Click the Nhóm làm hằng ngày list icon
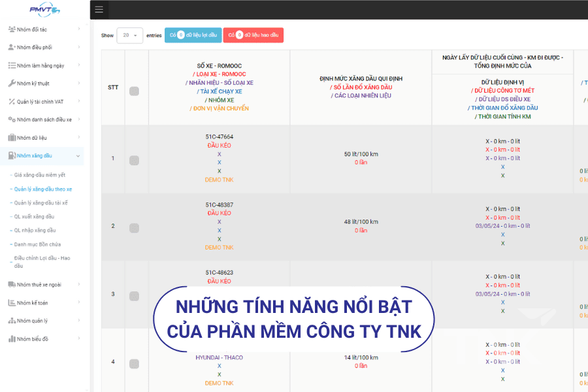This screenshot has width=588, height=392. click(12, 65)
